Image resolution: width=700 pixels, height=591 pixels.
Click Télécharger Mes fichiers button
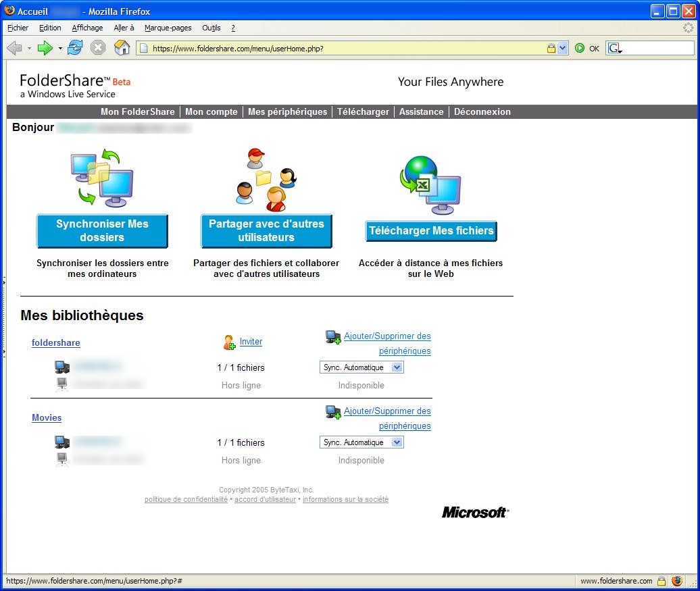(431, 231)
